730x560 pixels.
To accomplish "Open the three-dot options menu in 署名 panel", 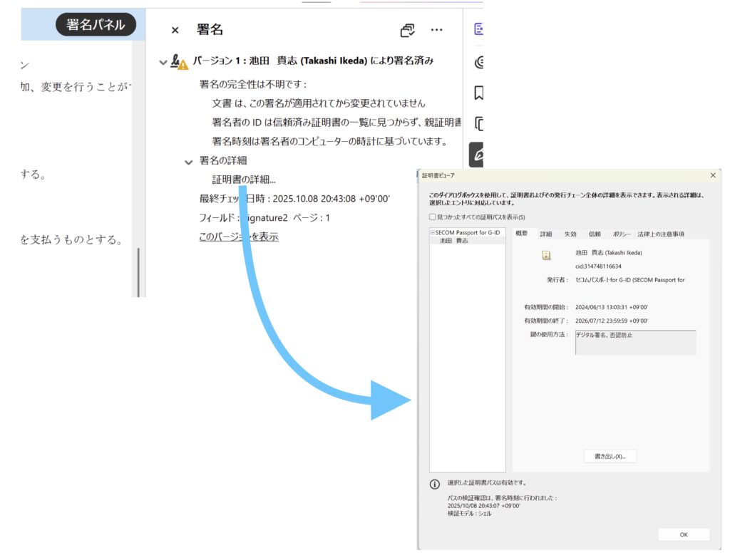I will point(437,30).
